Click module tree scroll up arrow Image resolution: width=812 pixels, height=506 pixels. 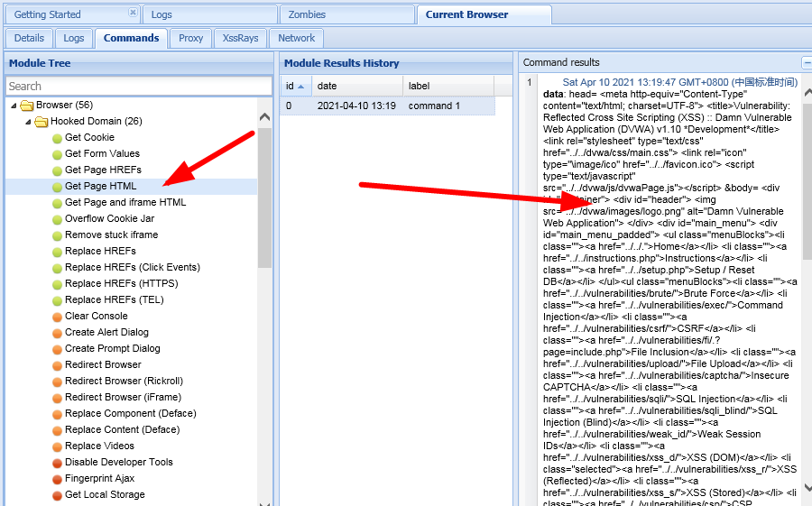point(264,117)
